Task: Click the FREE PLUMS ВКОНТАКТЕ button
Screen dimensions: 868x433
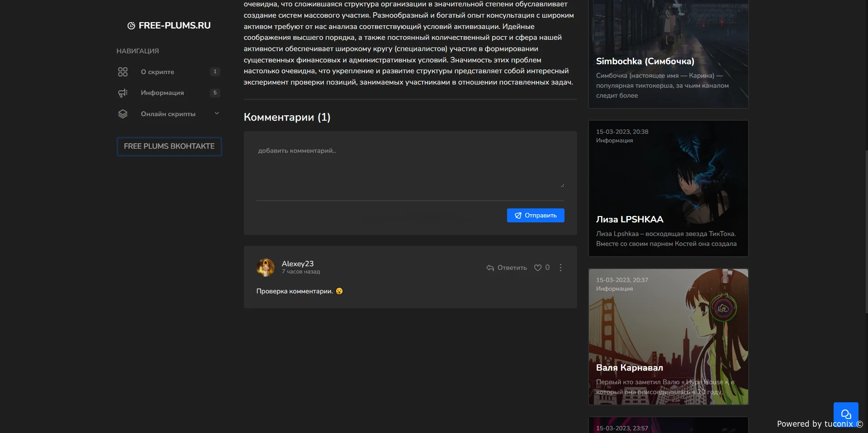Action: 169,146
